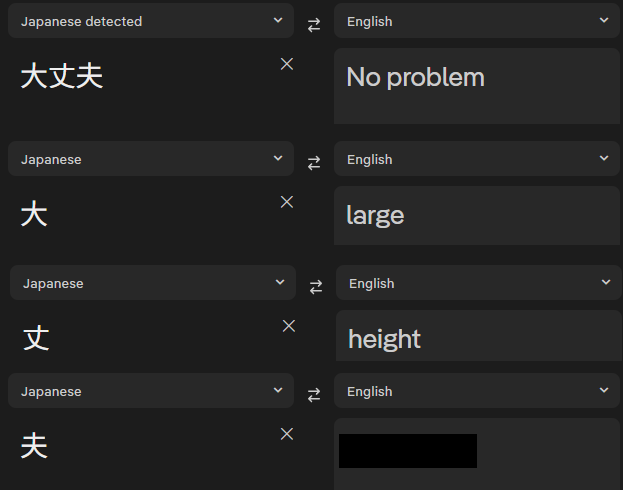Click the 大丈夫 source input text
The height and width of the screenshot is (490, 623).
62,76
